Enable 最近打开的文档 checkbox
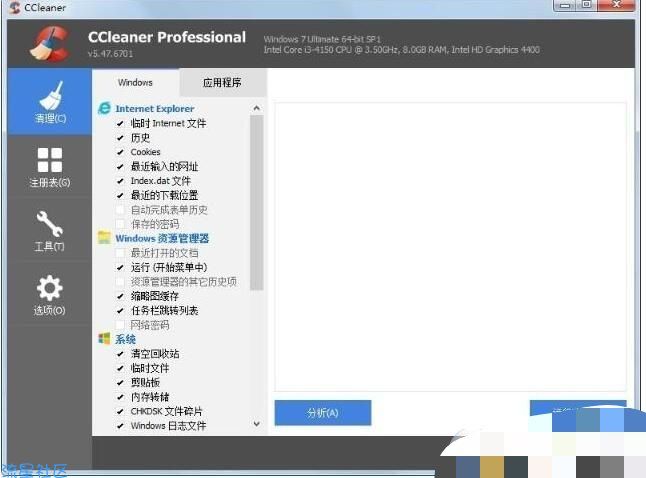This screenshot has height=478, width=646. coord(120,253)
